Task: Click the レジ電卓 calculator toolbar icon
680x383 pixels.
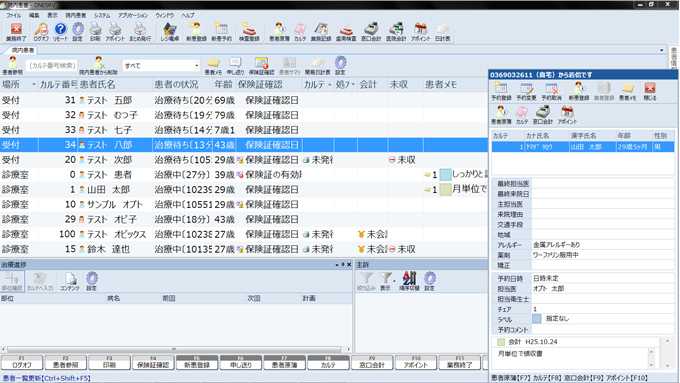Action: (x=170, y=32)
